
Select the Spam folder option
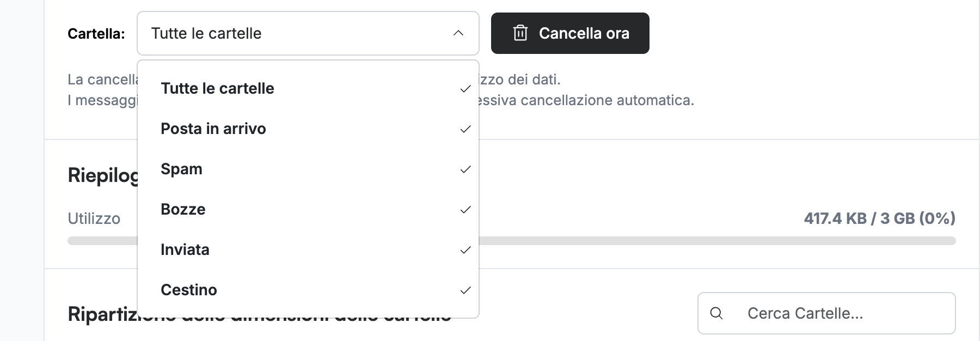[x=308, y=169]
